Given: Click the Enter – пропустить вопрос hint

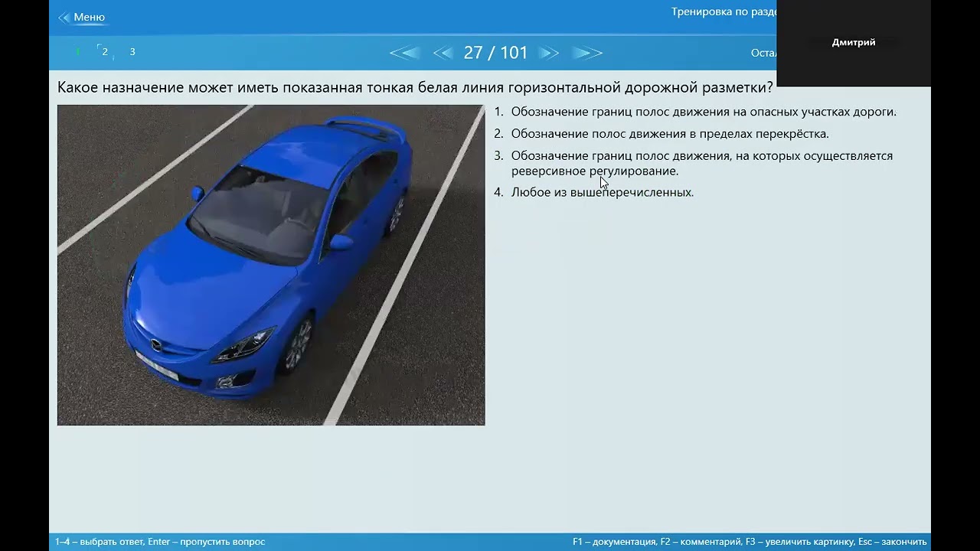Looking at the screenshot, I should click(207, 542).
